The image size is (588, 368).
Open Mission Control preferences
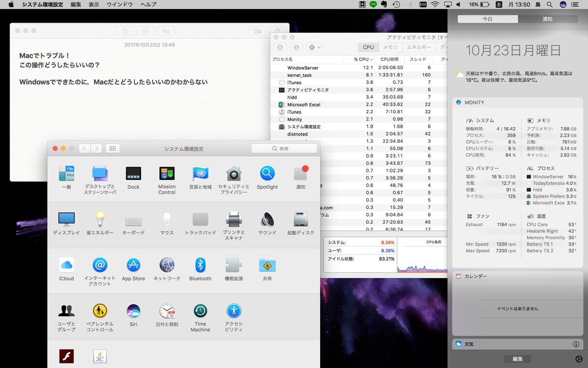click(x=167, y=179)
